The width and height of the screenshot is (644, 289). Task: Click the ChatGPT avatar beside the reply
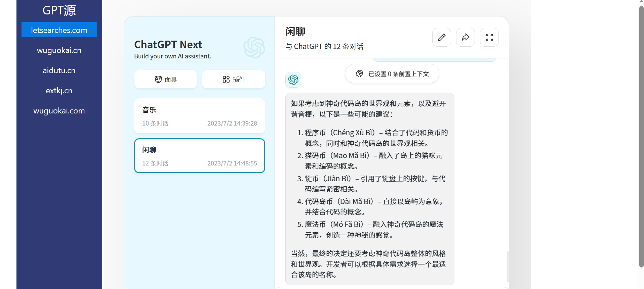[293, 80]
